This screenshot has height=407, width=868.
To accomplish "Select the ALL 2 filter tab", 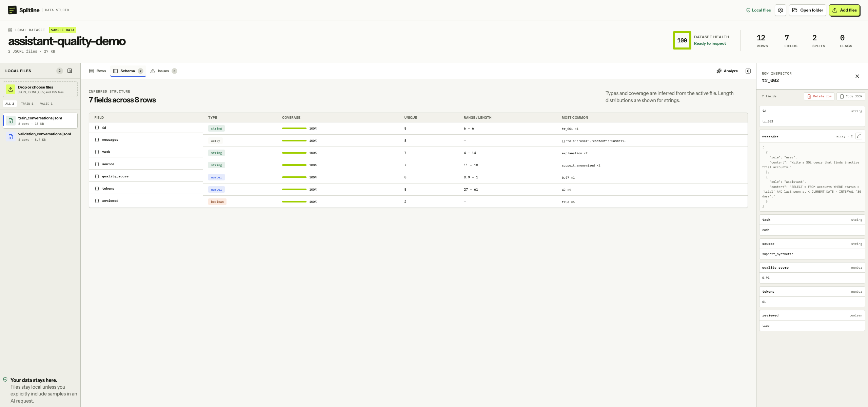I will (x=10, y=104).
